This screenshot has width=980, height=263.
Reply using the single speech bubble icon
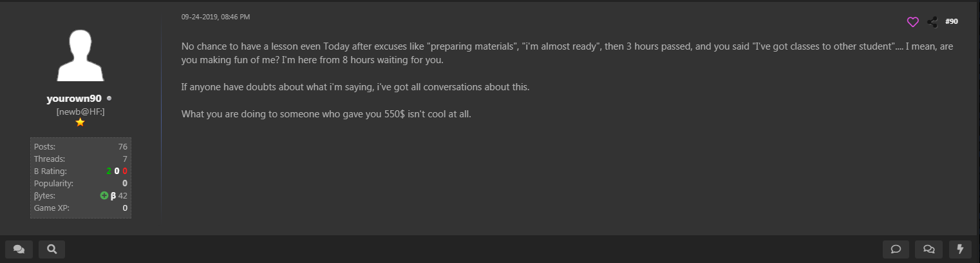tap(896, 249)
